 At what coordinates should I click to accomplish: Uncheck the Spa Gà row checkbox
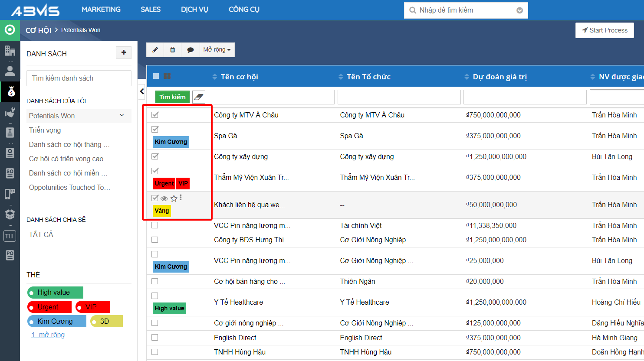(155, 129)
